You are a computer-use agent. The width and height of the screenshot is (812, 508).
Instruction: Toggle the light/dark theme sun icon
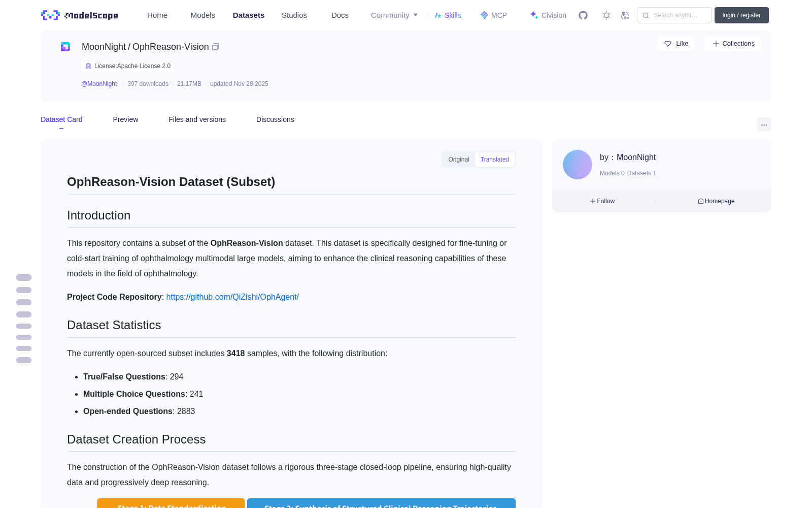tap(606, 15)
